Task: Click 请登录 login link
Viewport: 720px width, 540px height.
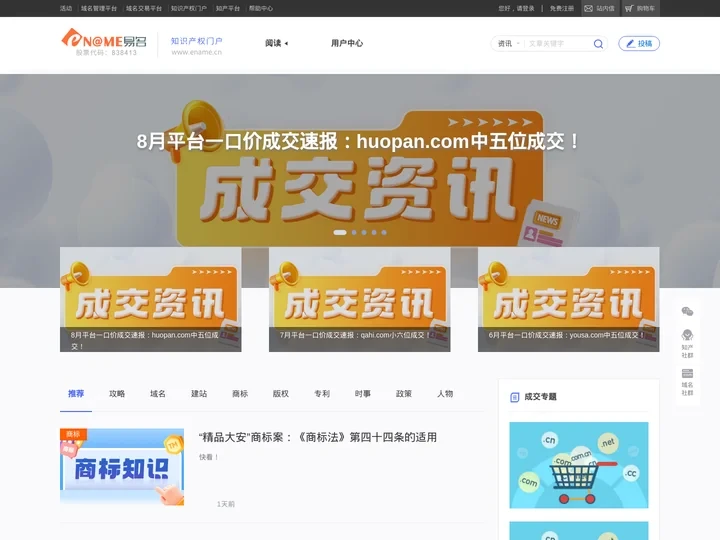Action: (x=525, y=8)
